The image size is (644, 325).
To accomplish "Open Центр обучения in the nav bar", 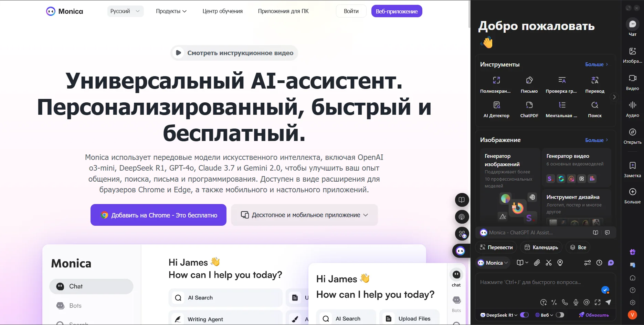I will pos(222,11).
